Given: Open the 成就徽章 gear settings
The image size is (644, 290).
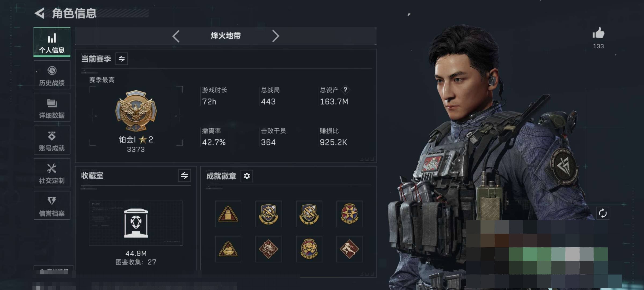Looking at the screenshot, I should 247,176.
